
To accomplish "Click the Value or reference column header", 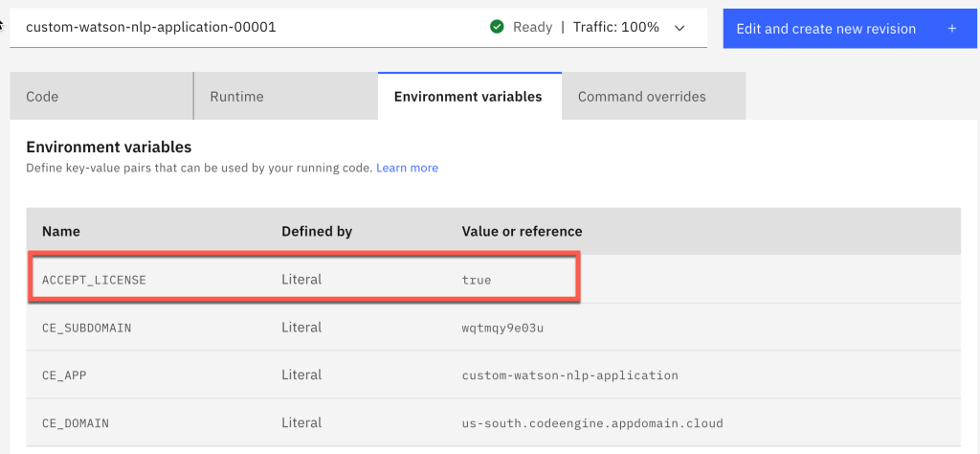I will [522, 231].
